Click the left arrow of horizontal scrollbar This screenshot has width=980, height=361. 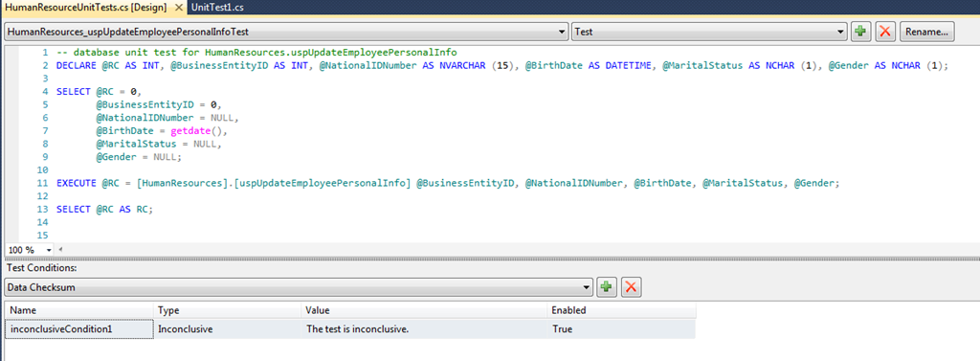[x=60, y=250]
